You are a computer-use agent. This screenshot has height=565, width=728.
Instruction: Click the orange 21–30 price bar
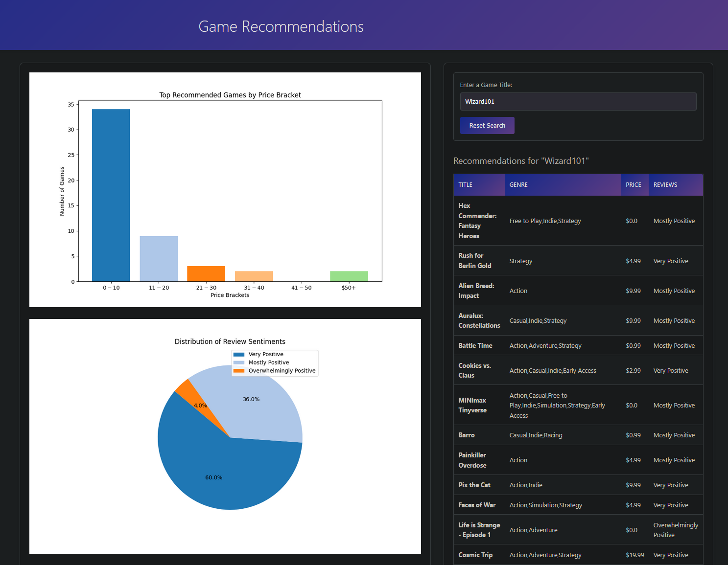(x=206, y=274)
